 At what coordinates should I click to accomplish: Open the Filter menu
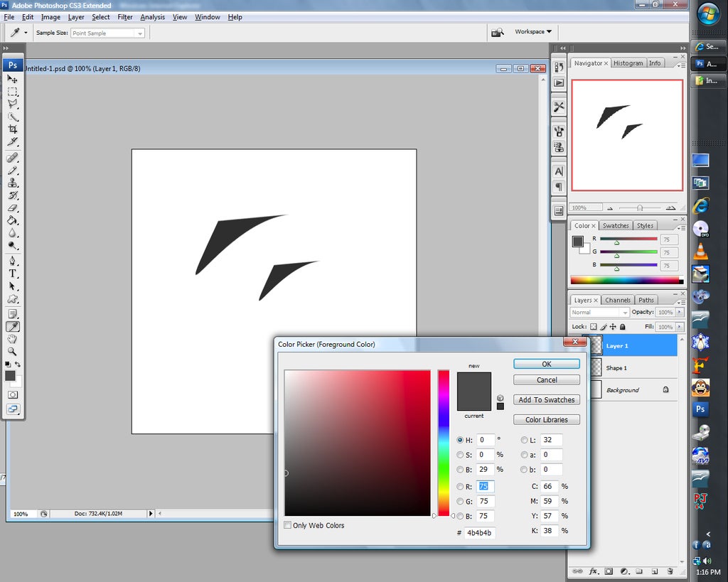(x=125, y=17)
